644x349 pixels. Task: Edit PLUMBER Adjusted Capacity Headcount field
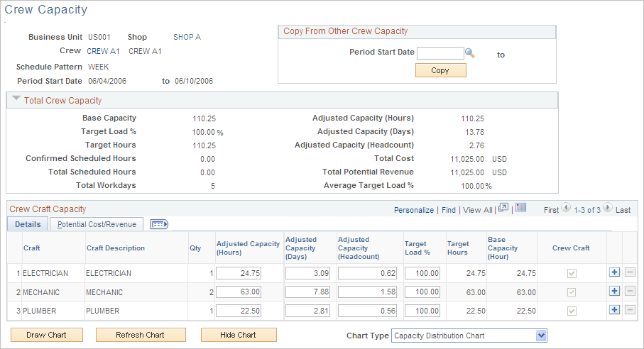(368, 311)
